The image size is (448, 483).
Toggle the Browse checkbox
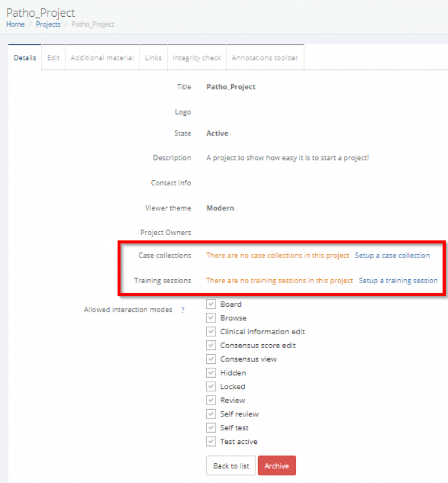tap(211, 318)
